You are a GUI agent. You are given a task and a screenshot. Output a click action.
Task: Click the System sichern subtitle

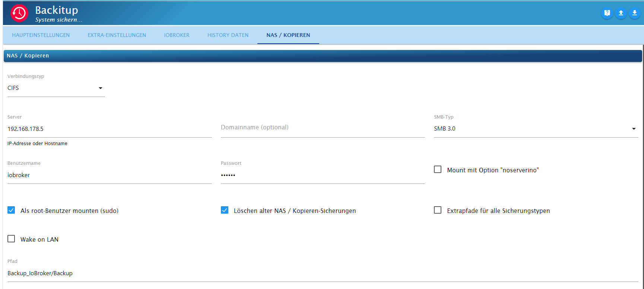tap(58, 20)
